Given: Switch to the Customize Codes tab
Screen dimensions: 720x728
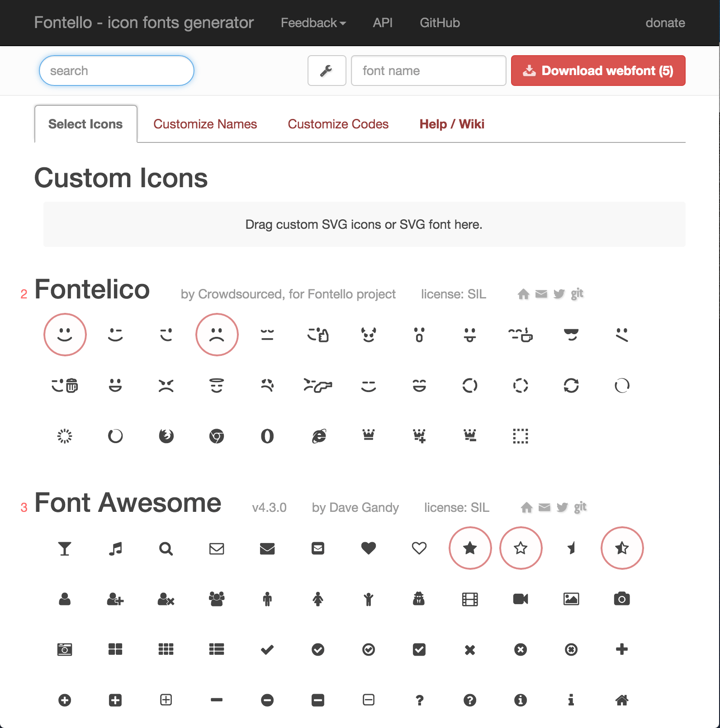Looking at the screenshot, I should click(x=338, y=124).
